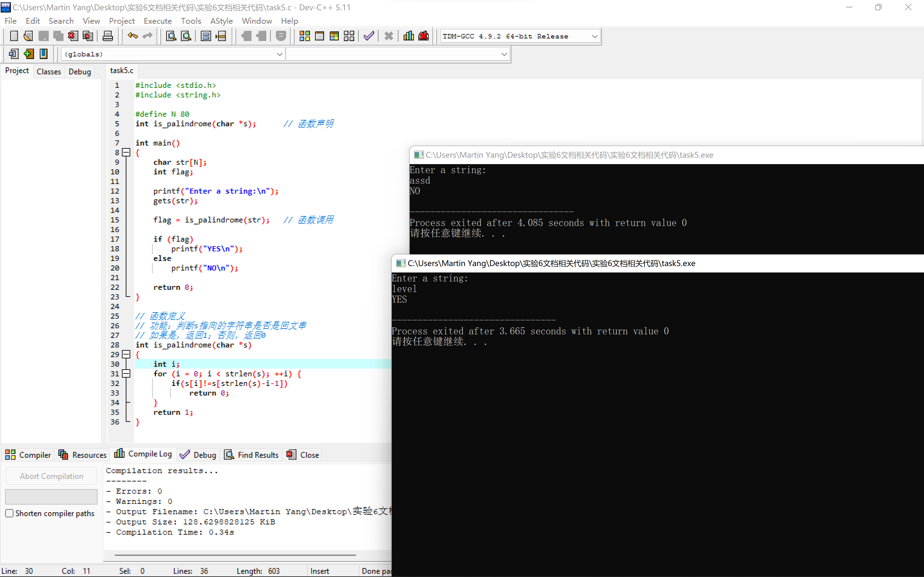The height and width of the screenshot is (577, 924).
Task: Open the Execute menu
Action: (x=157, y=21)
